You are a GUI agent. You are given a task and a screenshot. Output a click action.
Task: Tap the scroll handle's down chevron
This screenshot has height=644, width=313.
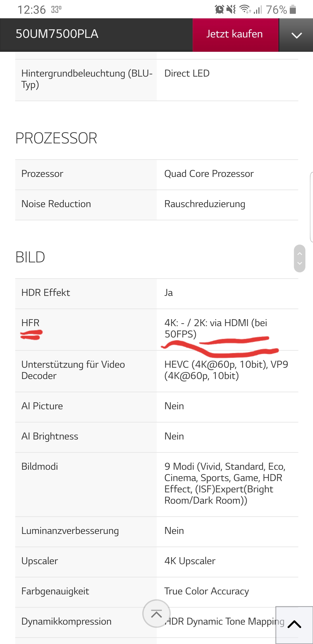point(300,263)
